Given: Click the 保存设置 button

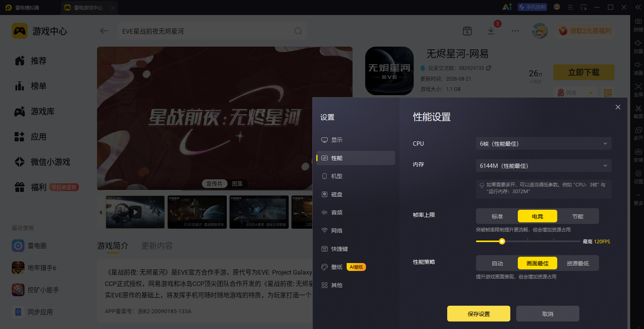Looking at the screenshot, I should [x=479, y=314].
